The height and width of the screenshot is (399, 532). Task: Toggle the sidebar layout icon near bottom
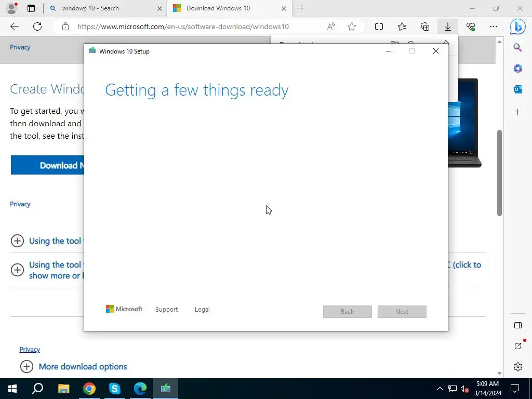click(x=518, y=325)
